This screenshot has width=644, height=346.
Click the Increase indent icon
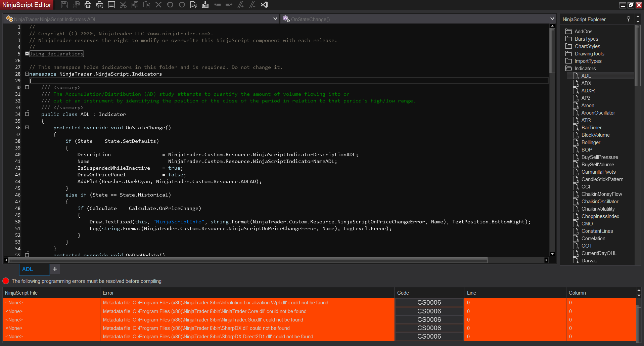pyautogui.click(x=229, y=5)
